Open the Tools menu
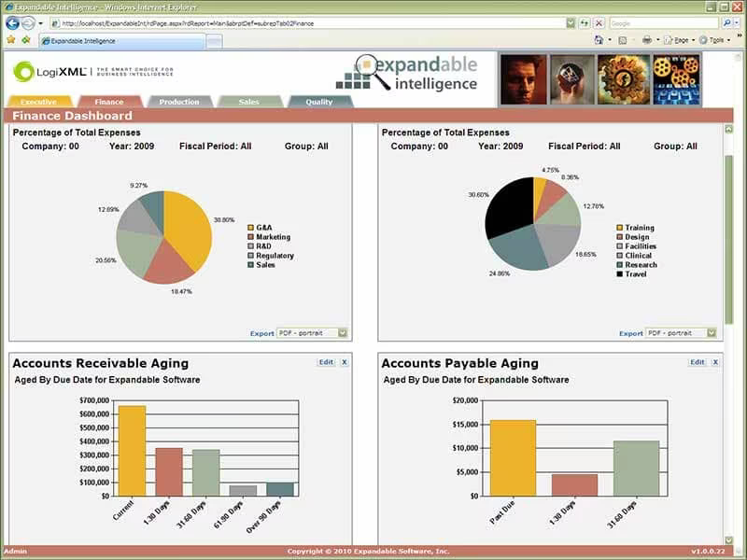The height and width of the screenshot is (560, 747). (714, 40)
